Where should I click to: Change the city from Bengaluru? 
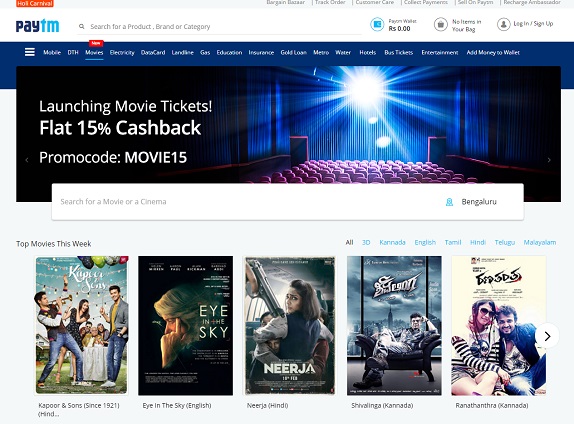479,202
